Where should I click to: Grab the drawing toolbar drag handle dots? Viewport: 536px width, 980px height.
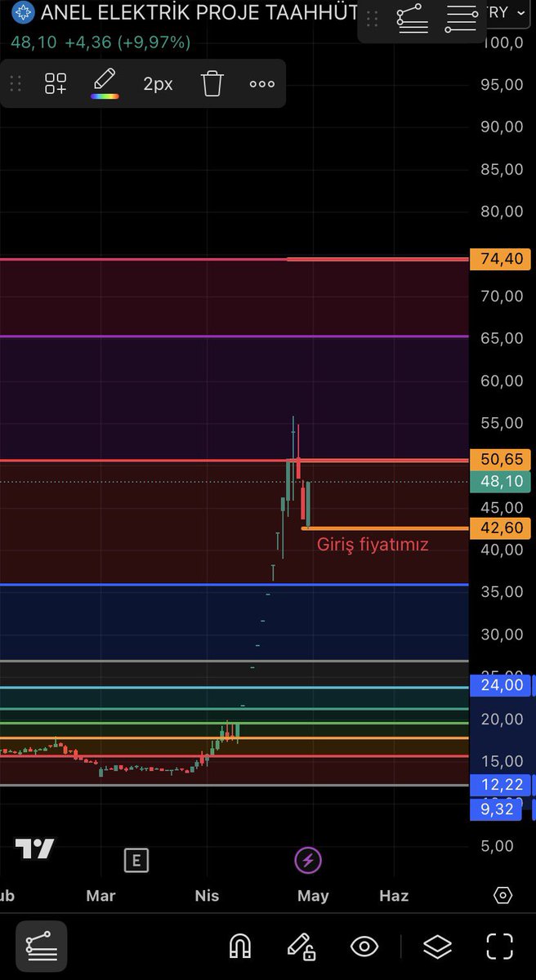coord(16,83)
